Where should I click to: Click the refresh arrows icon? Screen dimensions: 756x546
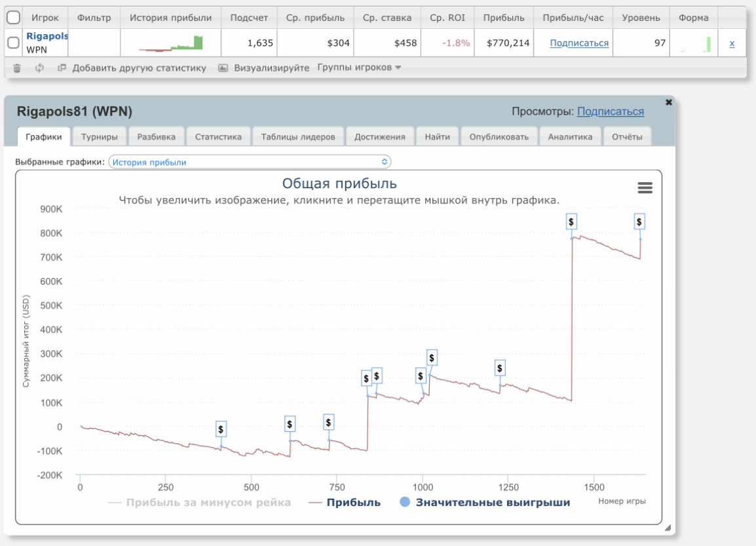(39, 68)
